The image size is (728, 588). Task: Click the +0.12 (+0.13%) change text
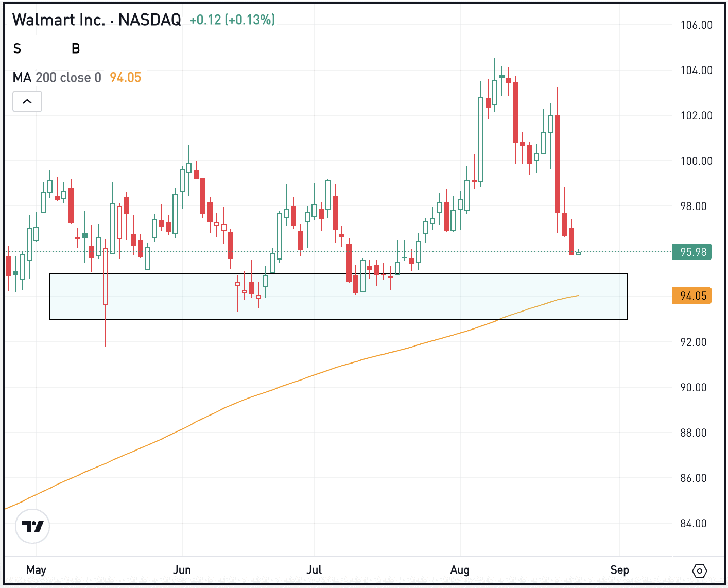pos(232,20)
